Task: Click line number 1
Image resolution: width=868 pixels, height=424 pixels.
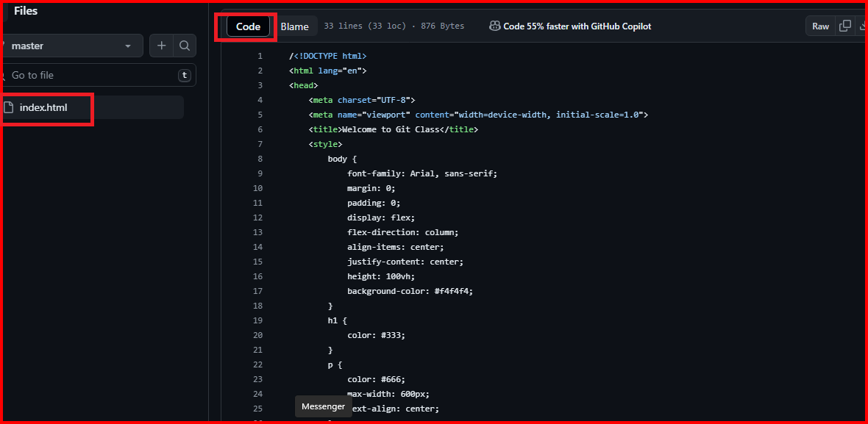Action: point(260,56)
